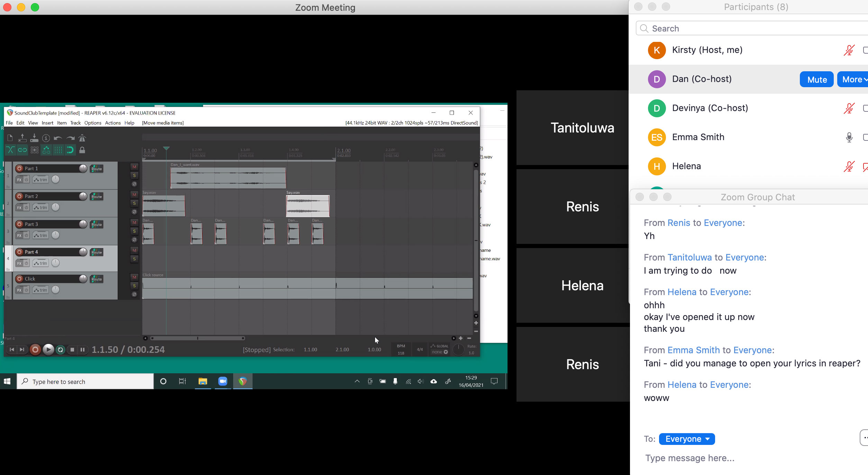Solo the Click track

pos(134,286)
